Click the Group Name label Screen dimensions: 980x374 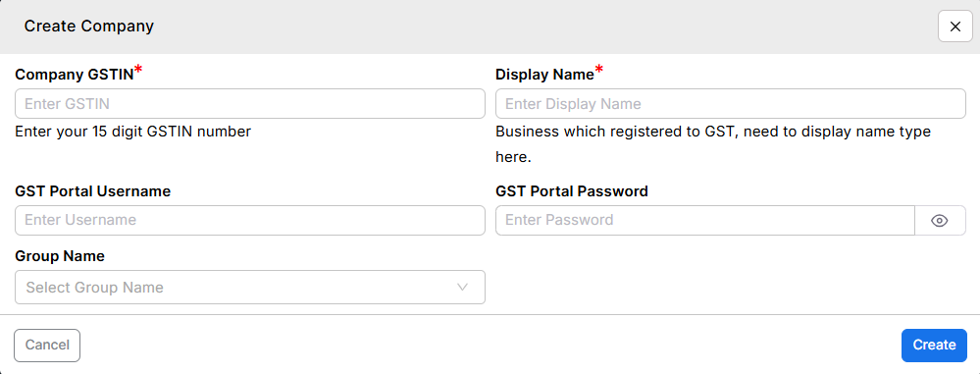(60, 256)
